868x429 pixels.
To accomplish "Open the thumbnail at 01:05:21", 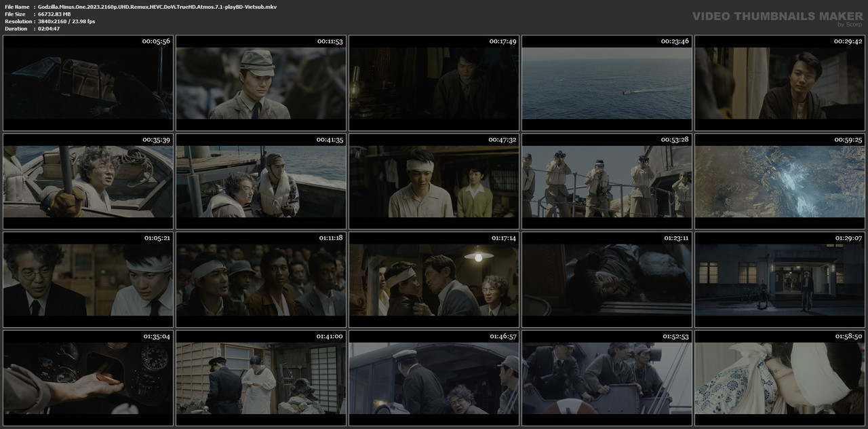I will [88, 280].
